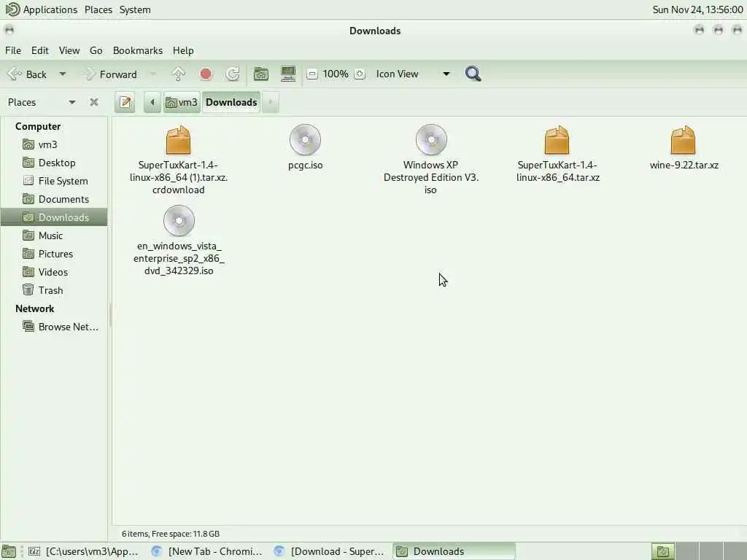Select SuperTuxKart (1).tar.xz.crdownload file icon
The image size is (747, 560).
pyautogui.click(x=178, y=139)
